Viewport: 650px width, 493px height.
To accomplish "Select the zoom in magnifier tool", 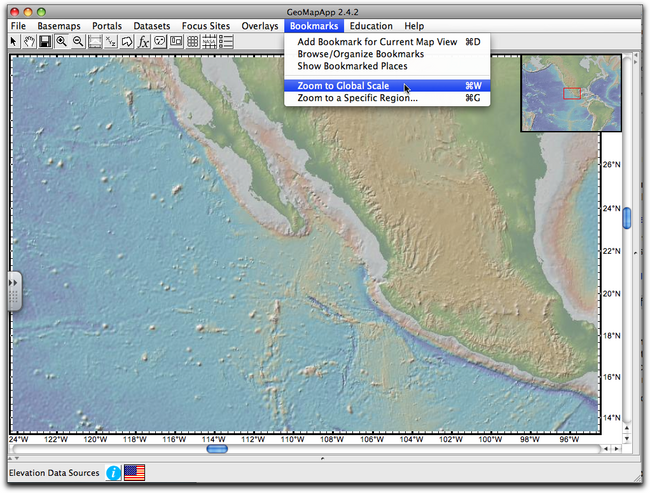I will (61, 41).
